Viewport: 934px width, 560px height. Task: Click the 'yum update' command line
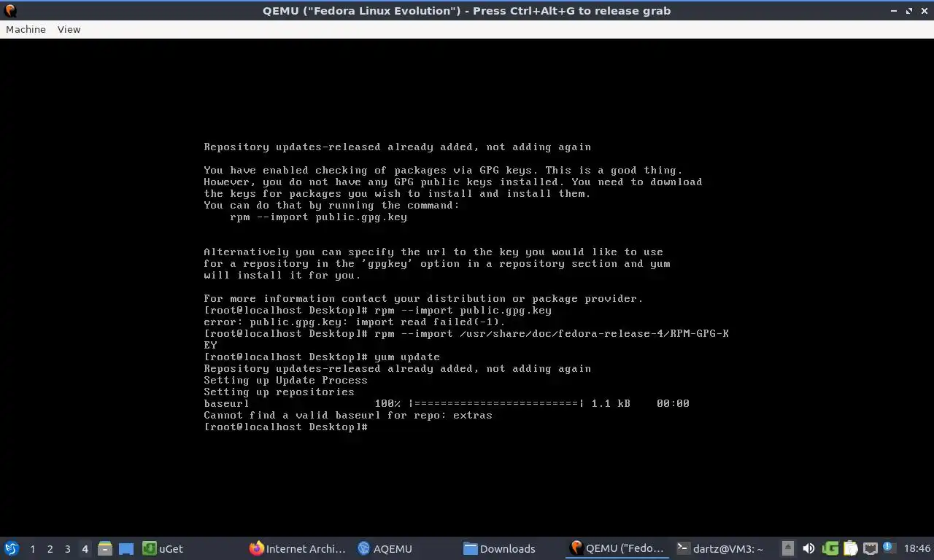[322, 357]
